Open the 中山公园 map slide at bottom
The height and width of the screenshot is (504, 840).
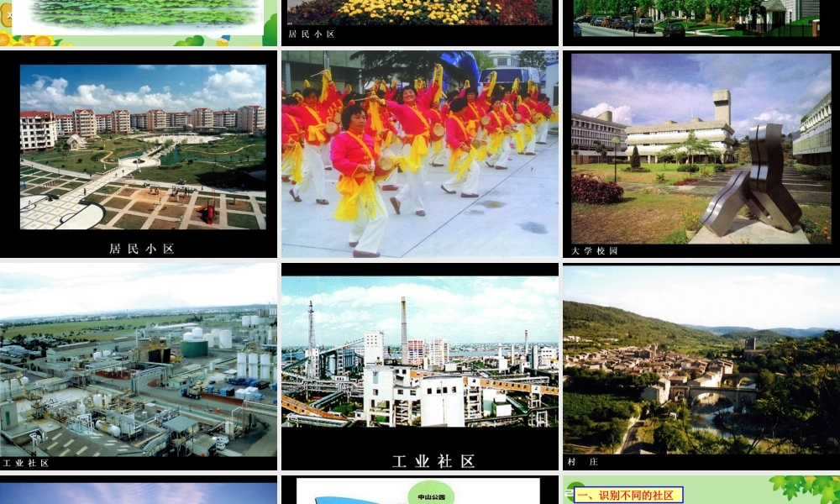point(420,490)
